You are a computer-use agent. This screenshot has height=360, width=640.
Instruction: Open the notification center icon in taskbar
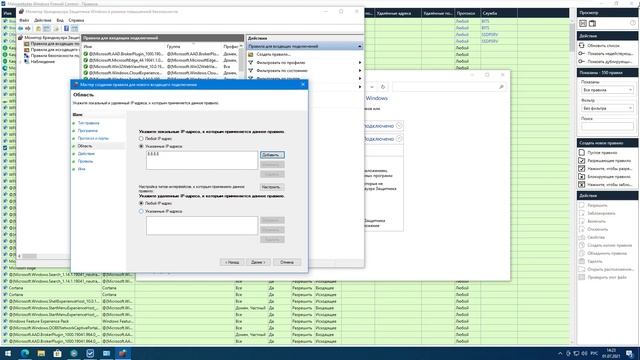click(629, 353)
